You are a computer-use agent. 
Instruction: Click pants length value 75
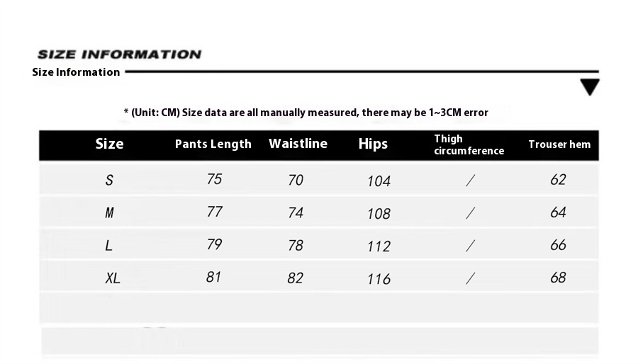214,179
